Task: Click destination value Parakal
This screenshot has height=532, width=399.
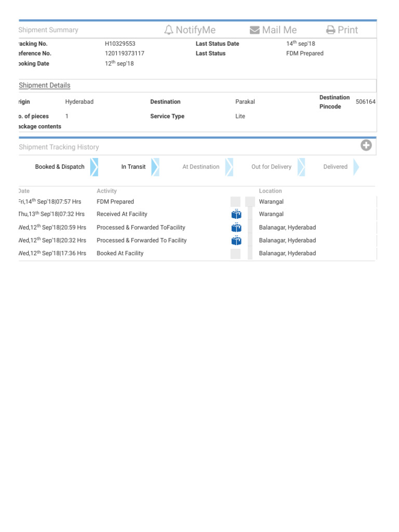Action: click(245, 102)
